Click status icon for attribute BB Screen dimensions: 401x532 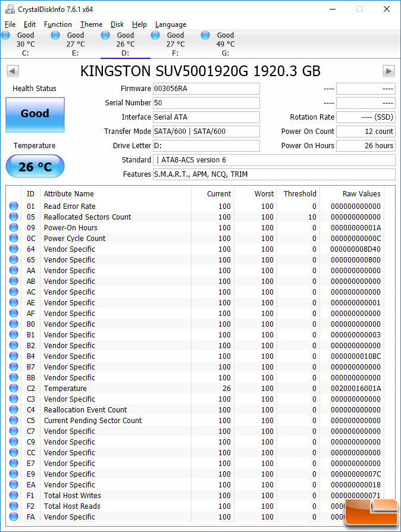point(14,377)
